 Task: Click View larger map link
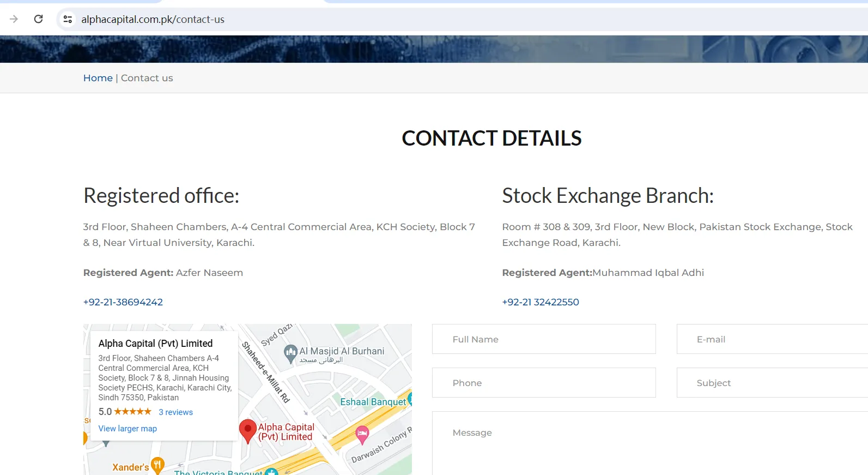(128, 429)
